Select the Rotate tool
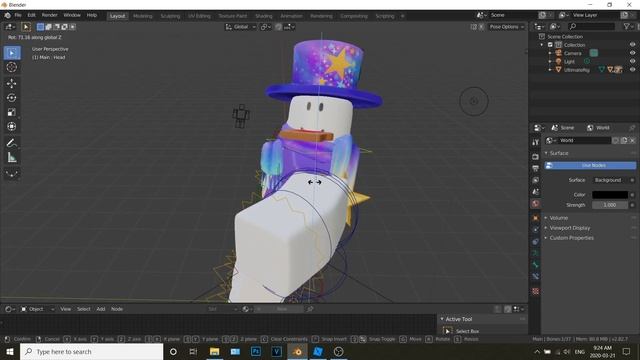This screenshot has height=360, width=640. click(12, 98)
